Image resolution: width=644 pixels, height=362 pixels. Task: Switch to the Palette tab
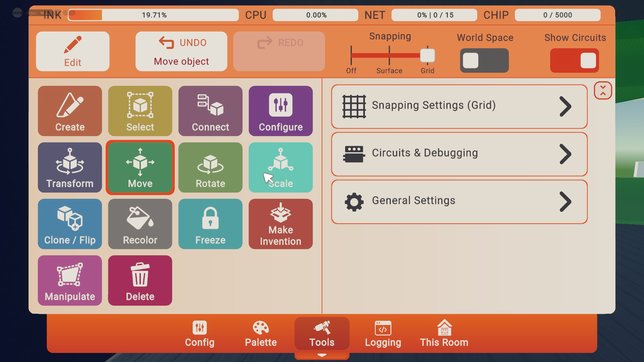click(x=261, y=334)
